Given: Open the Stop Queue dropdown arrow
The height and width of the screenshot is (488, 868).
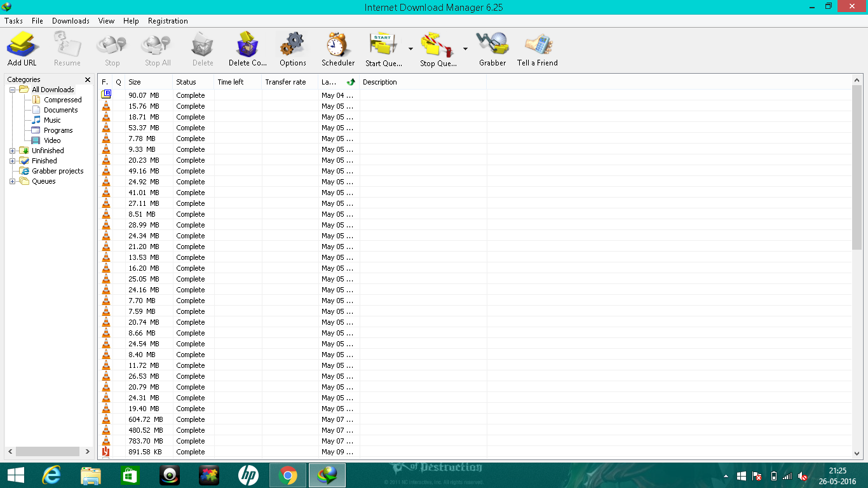Looking at the screenshot, I should pyautogui.click(x=465, y=49).
